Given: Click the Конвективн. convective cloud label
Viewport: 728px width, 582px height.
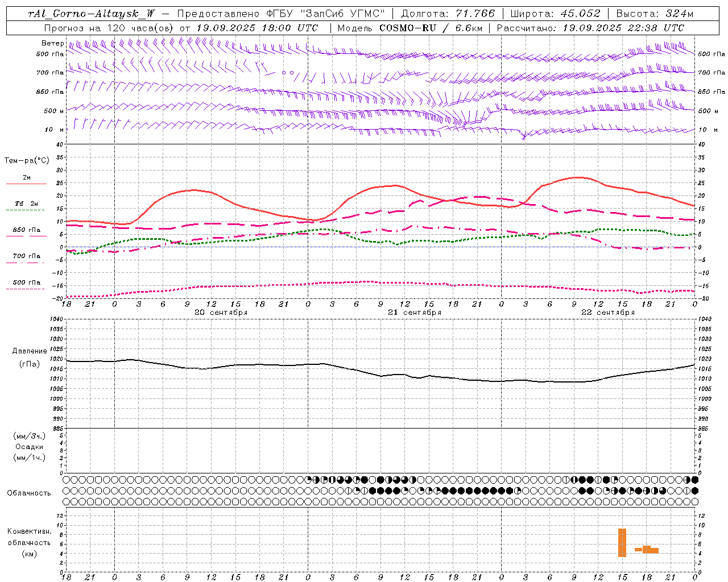Looking at the screenshot, I should (30, 531).
